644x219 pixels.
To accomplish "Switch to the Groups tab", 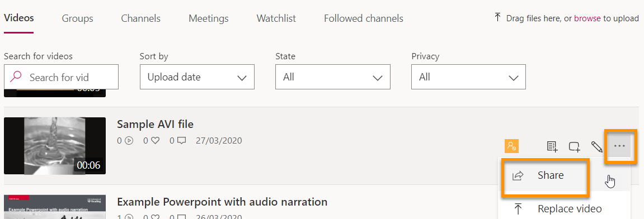I will (x=78, y=18).
